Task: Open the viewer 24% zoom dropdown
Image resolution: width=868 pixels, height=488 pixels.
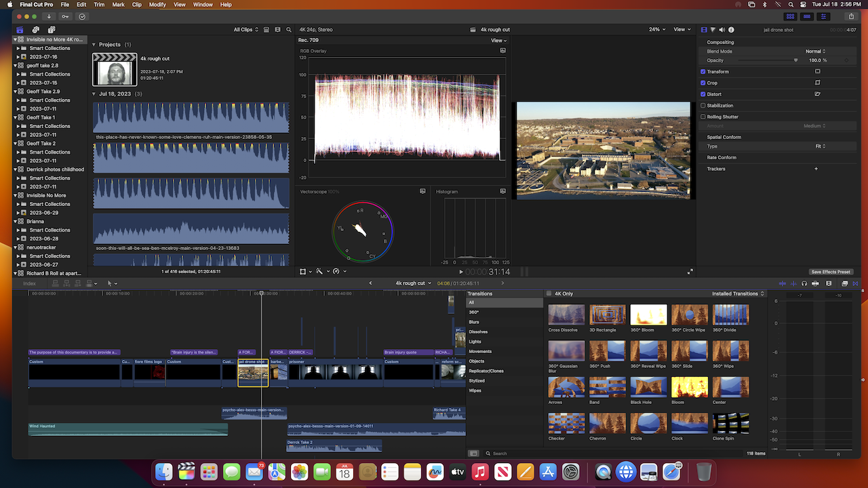Action: [656, 30]
